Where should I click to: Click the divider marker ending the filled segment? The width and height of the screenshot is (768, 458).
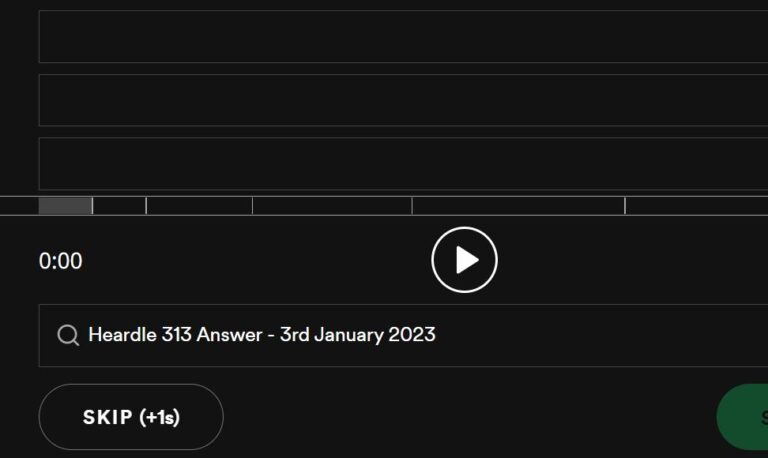(x=93, y=206)
